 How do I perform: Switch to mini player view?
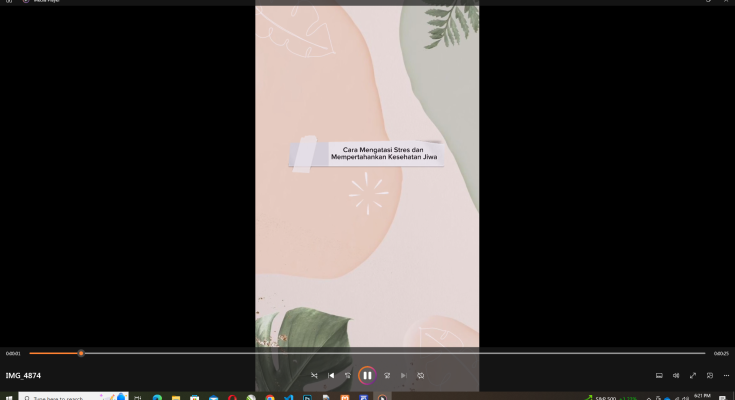coord(710,376)
